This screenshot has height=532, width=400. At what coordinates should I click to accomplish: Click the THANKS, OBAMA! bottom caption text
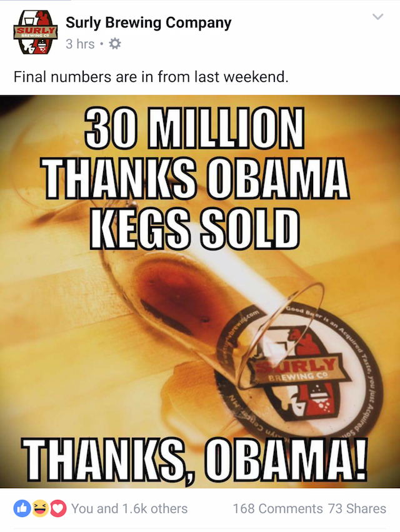click(194, 460)
